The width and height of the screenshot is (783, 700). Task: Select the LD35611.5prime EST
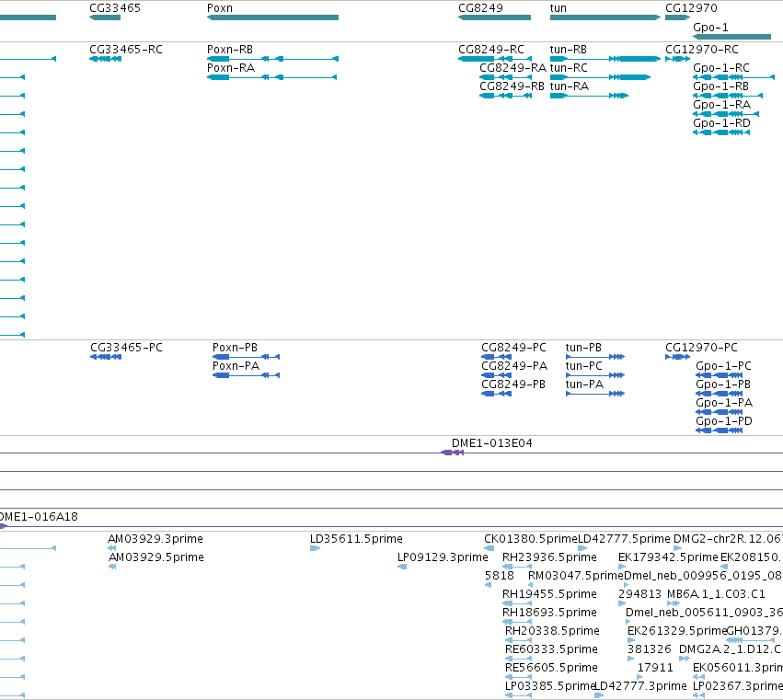tap(315, 548)
